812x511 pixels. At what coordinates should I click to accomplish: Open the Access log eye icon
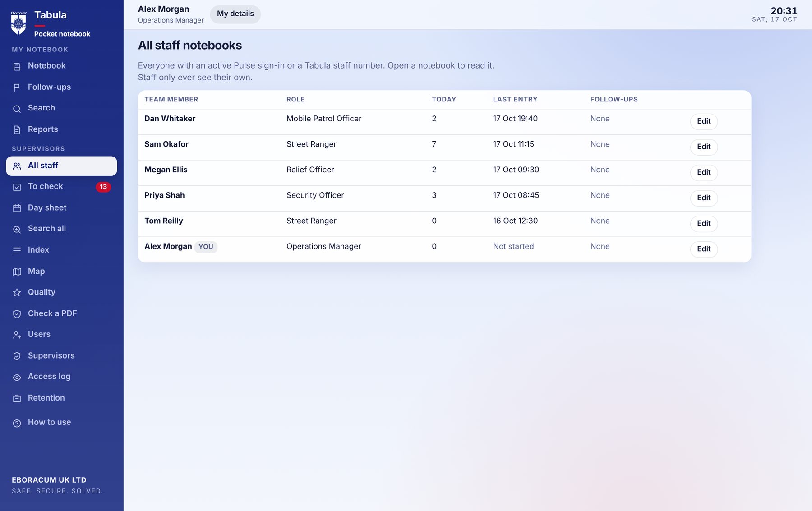coord(17,377)
